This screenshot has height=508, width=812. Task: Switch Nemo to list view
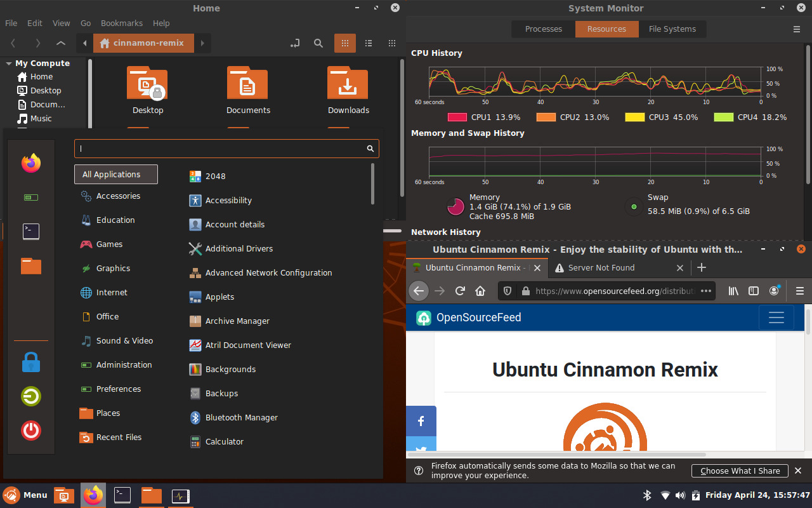369,43
